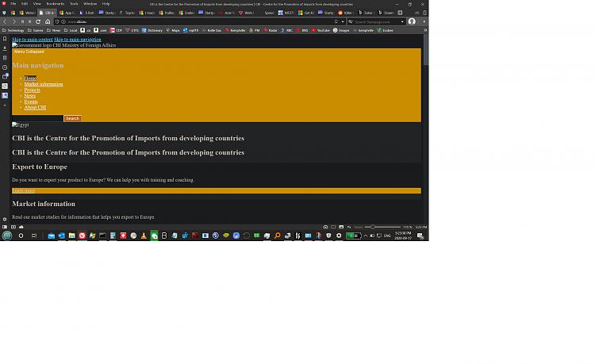
Task: Open the Notes panel icon in the sidebar
Action: [x=5, y=58]
